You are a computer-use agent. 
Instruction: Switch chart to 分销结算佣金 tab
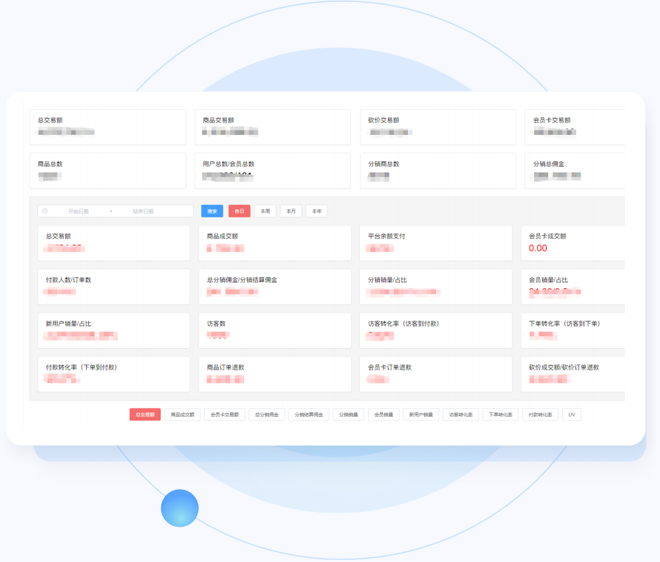point(309,415)
